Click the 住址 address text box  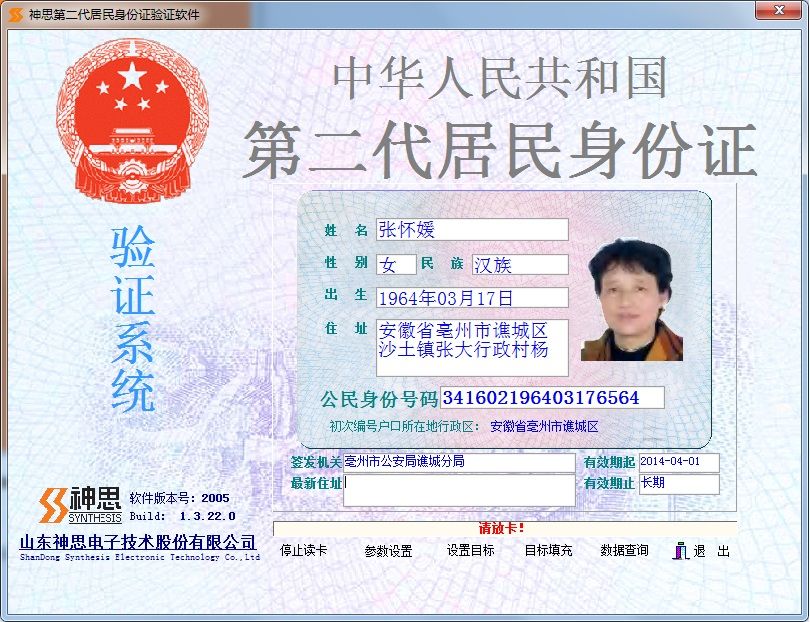pyautogui.click(x=472, y=348)
